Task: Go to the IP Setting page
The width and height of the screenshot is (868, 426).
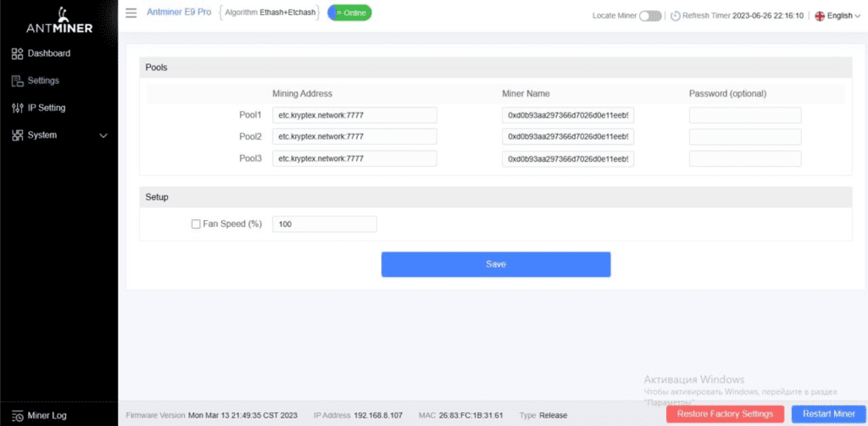Action: pyautogui.click(x=46, y=108)
